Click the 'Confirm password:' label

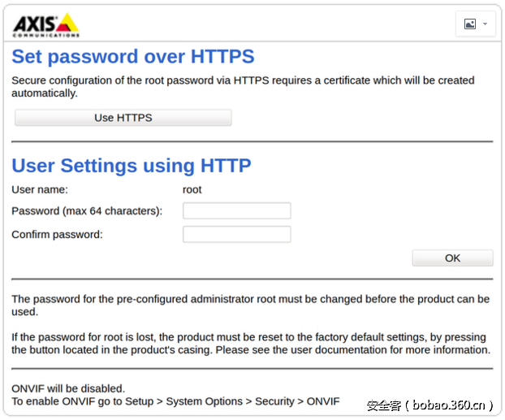click(57, 235)
